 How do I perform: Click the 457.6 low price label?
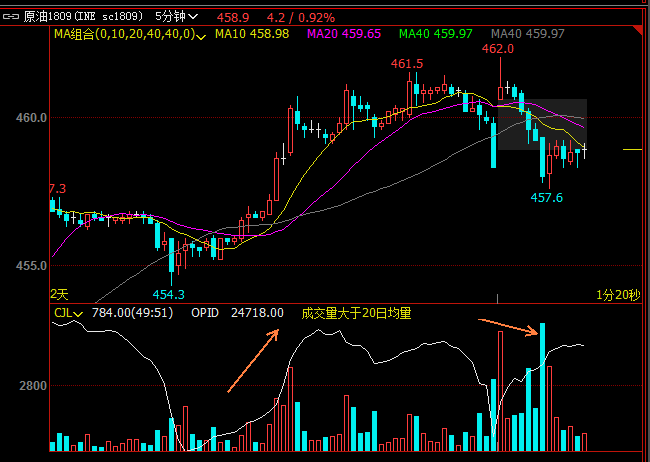pos(547,198)
